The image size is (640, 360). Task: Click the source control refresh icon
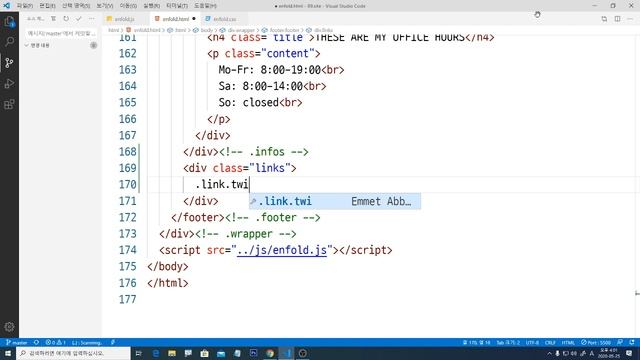pyautogui.click(x=66, y=19)
